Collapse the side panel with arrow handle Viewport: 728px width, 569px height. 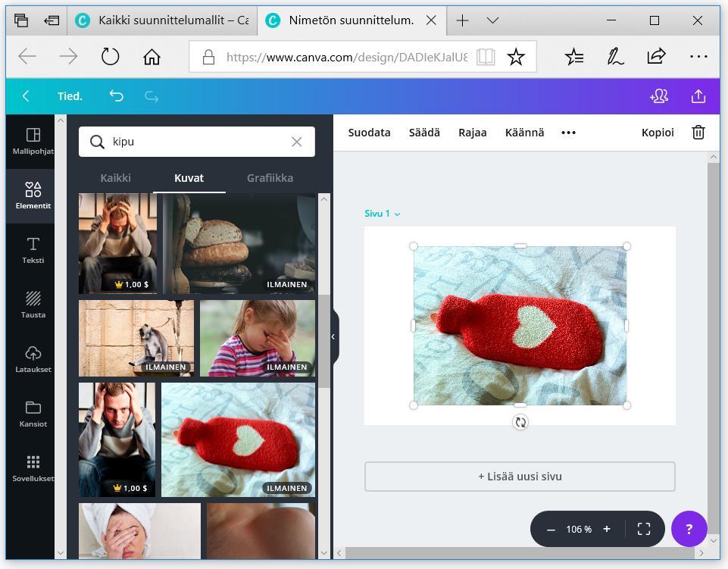(x=333, y=336)
